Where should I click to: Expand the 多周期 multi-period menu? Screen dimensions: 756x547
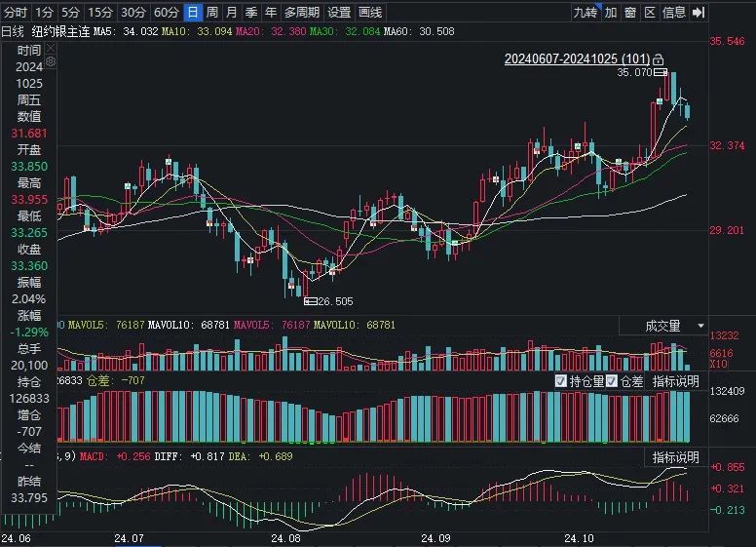[x=302, y=13]
